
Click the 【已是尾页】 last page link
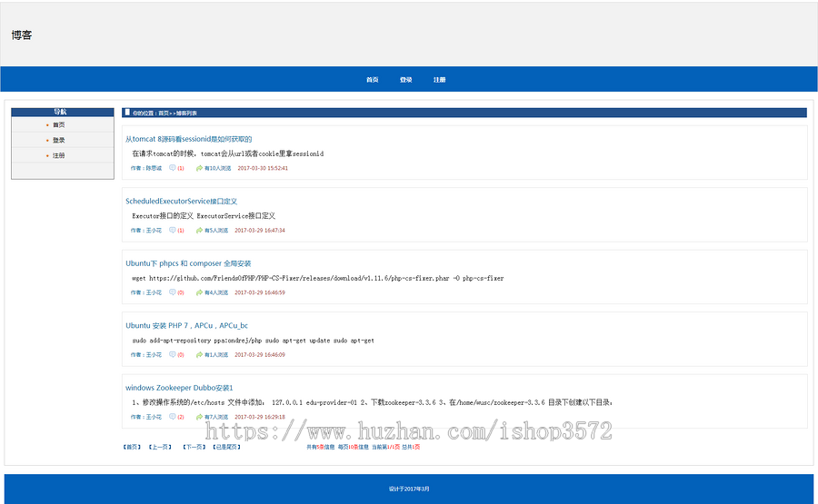click(x=226, y=447)
